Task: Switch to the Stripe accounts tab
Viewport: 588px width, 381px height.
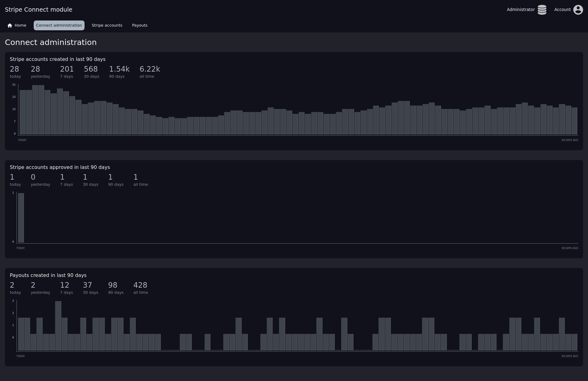Action: click(x=107, y=25)
